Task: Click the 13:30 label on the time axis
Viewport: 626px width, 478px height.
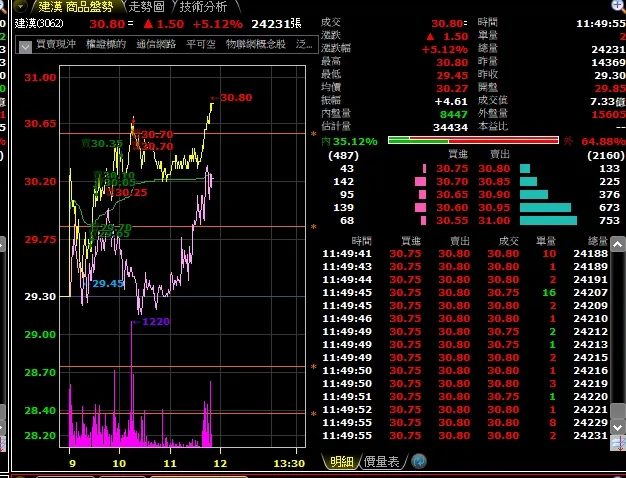Action: tap(289, 464)
